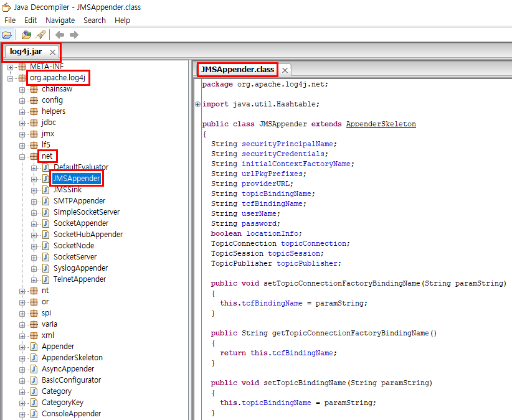Select the CategoryKey class
The width and height of the screenshot is (512, 420).
coord(62,403)
